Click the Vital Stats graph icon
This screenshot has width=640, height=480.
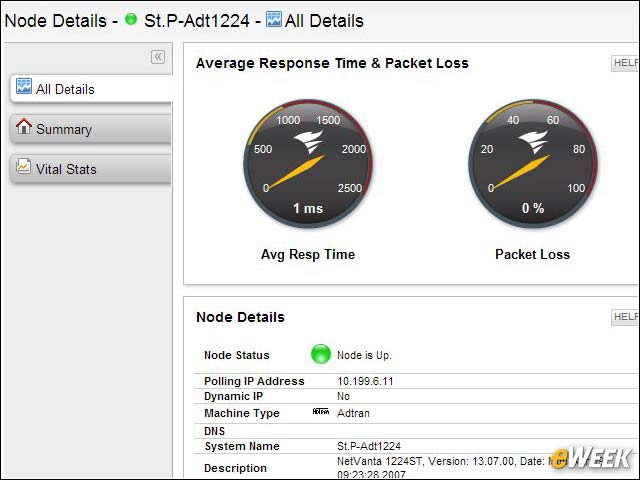(23, 166)
